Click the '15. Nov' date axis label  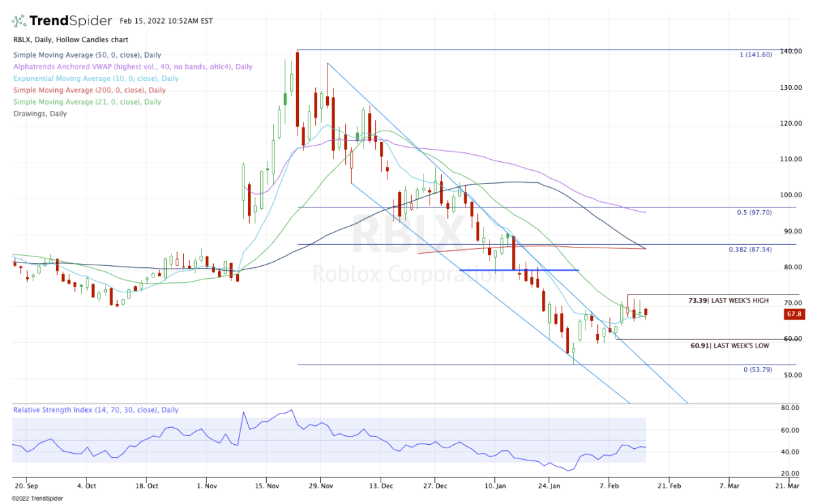point(266,487)
